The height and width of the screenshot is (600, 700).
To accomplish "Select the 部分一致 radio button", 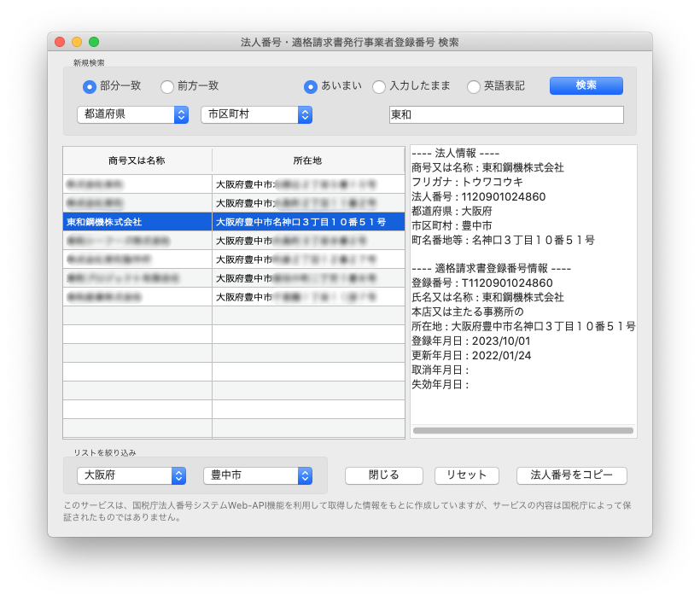I will [x=90, y=86].
